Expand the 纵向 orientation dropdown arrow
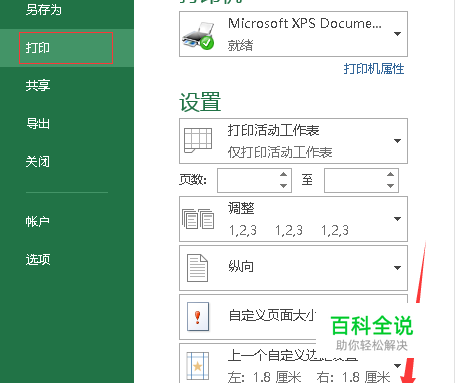The width and height of the screenshot is (455, 383). [397, 268]
